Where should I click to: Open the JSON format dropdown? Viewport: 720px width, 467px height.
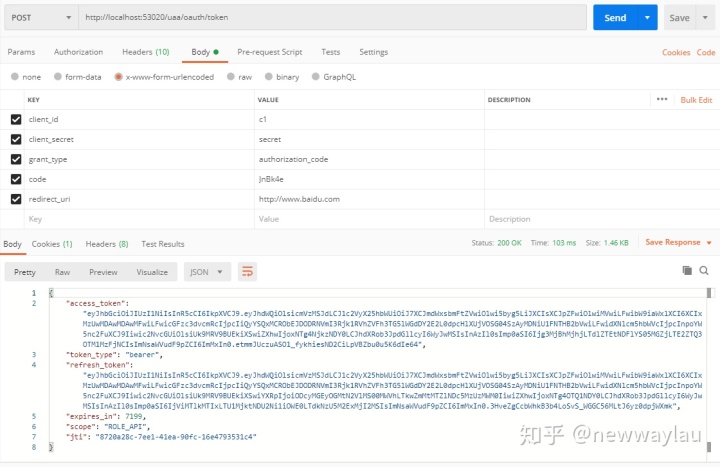pos(207,272)
